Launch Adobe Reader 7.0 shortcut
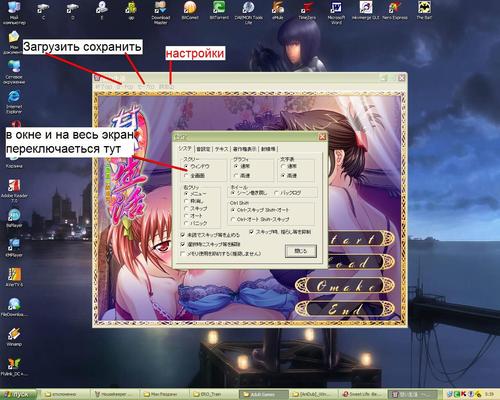Viewport: 500px width, 400px height. pyautogui.click(x=14, y=191)
